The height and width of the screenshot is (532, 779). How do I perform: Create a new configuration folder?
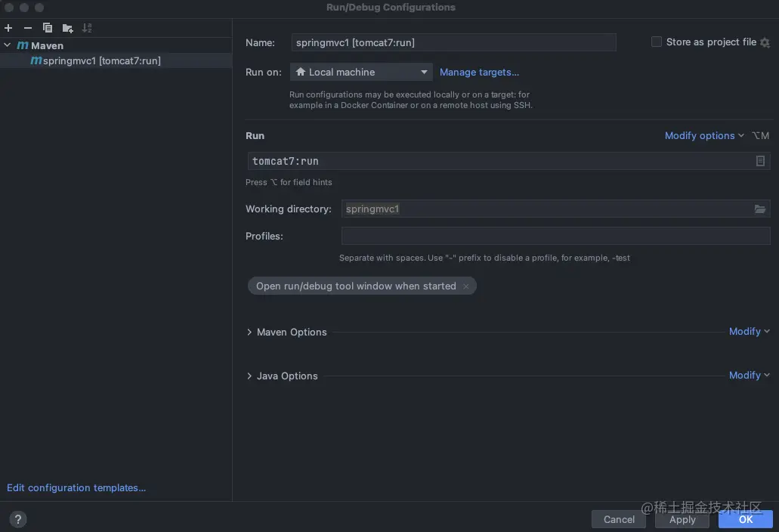coord(67,28)
